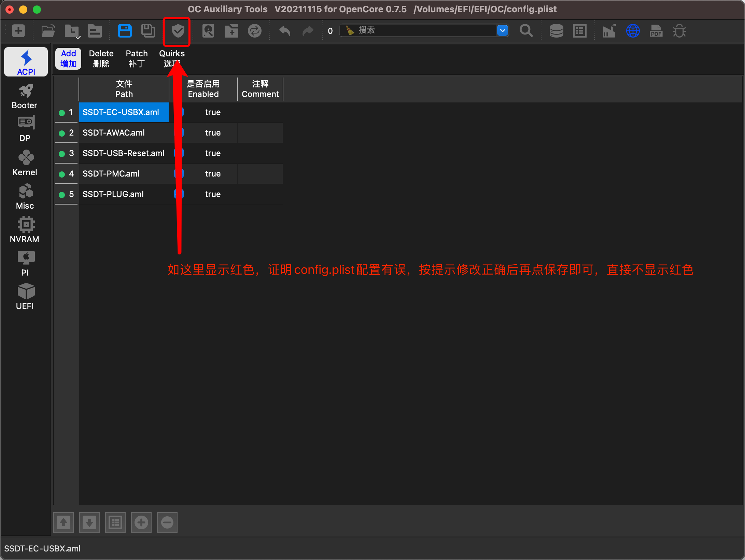Select the ACPI sidebar section
Viewport: 745px width, 560px height.
pos(26,62)
